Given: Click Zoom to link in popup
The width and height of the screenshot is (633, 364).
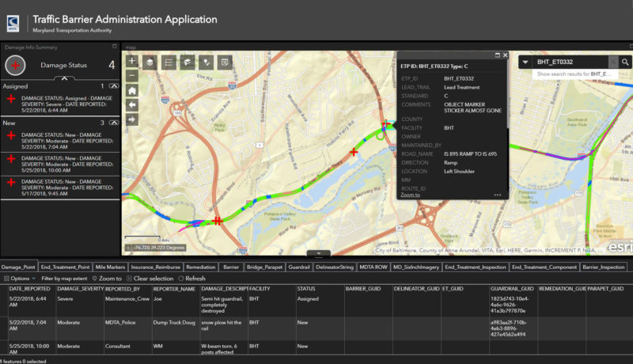Looking at the screenshot, I should click(x=410, y=195).
